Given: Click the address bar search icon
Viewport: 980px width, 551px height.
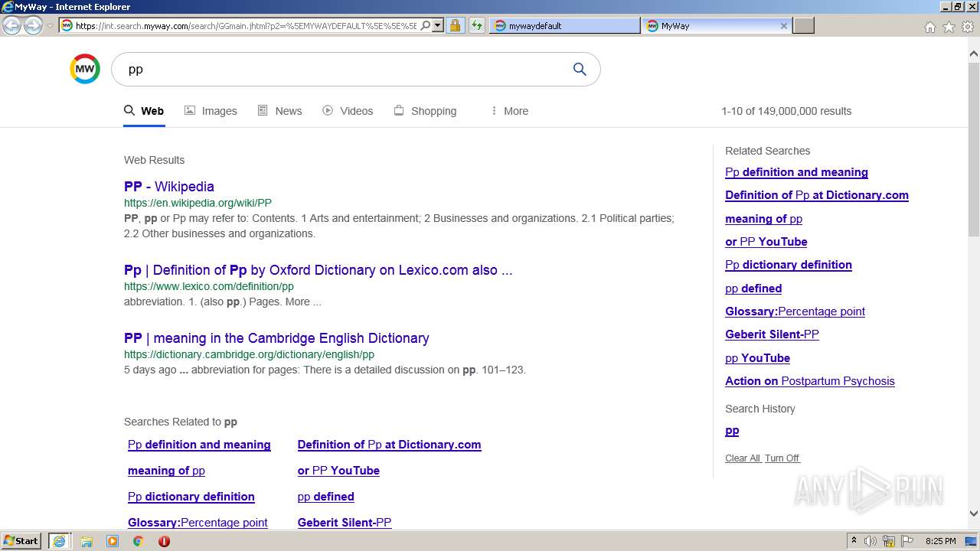Looking at the screenshot, I should click(x=426, y=25).
